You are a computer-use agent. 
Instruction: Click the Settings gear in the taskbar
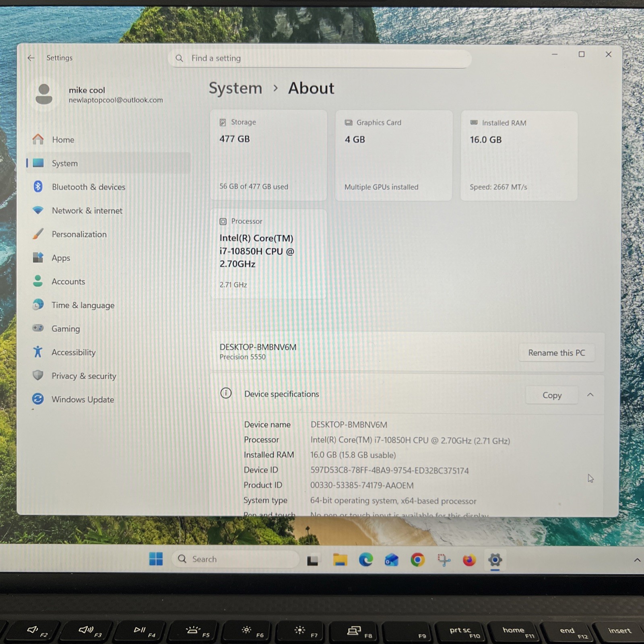(x=495, y=560)
